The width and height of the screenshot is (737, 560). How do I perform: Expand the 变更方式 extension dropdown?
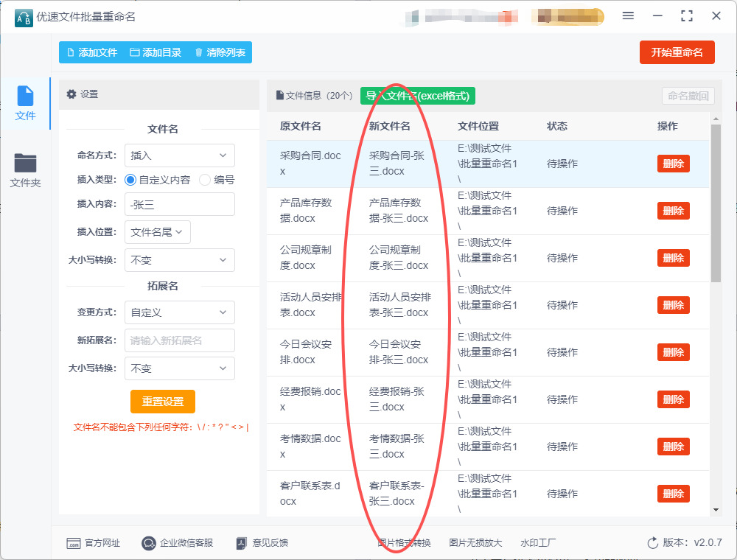pos(179,312)
